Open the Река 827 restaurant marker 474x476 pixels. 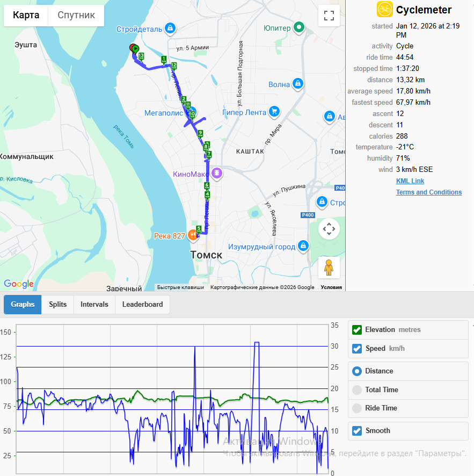click(193, 235)
